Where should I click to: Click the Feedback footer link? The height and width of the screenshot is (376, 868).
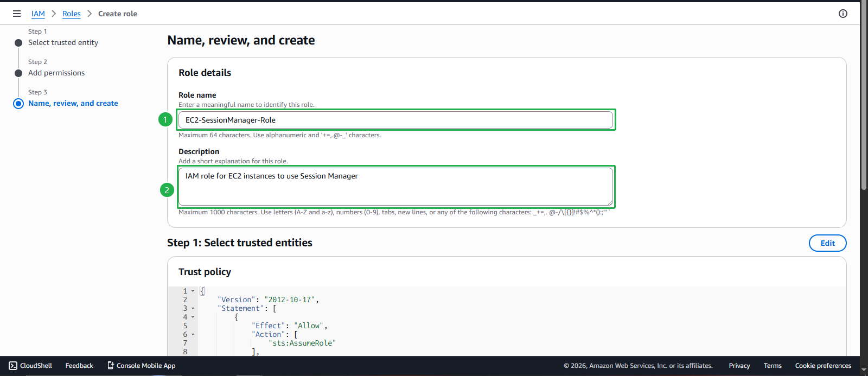tap(79, 366)
